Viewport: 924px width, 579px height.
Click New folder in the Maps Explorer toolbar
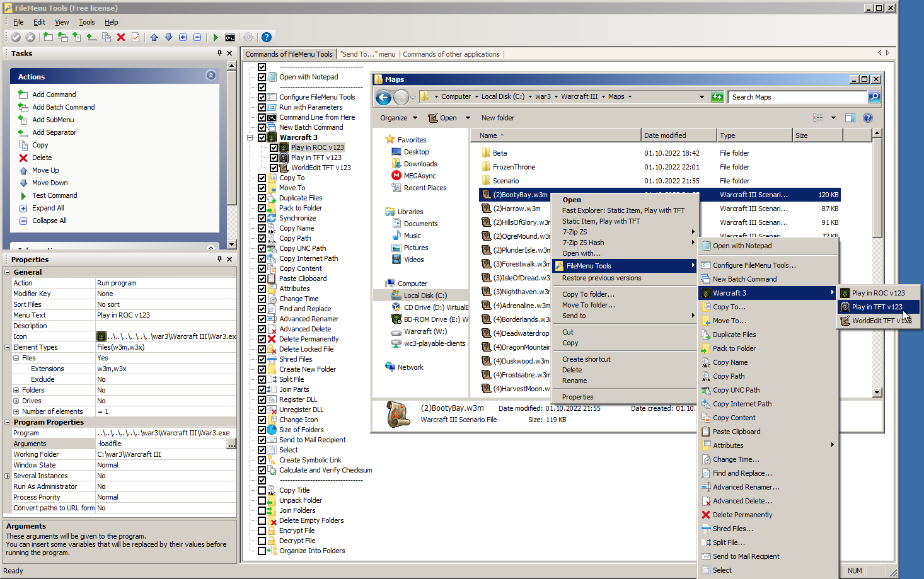point(498,118)
